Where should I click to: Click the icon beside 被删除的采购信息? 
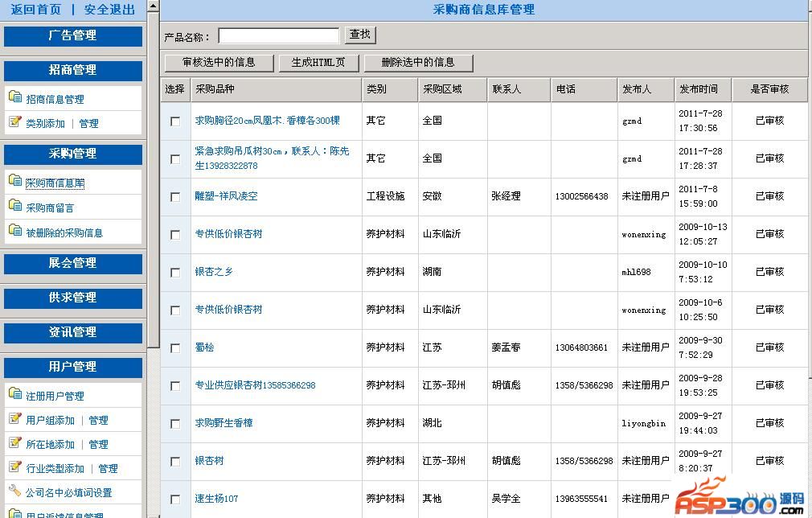(14, 231)
